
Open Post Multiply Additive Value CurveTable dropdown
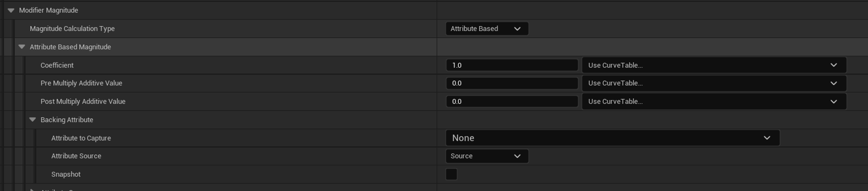[714, 101]
